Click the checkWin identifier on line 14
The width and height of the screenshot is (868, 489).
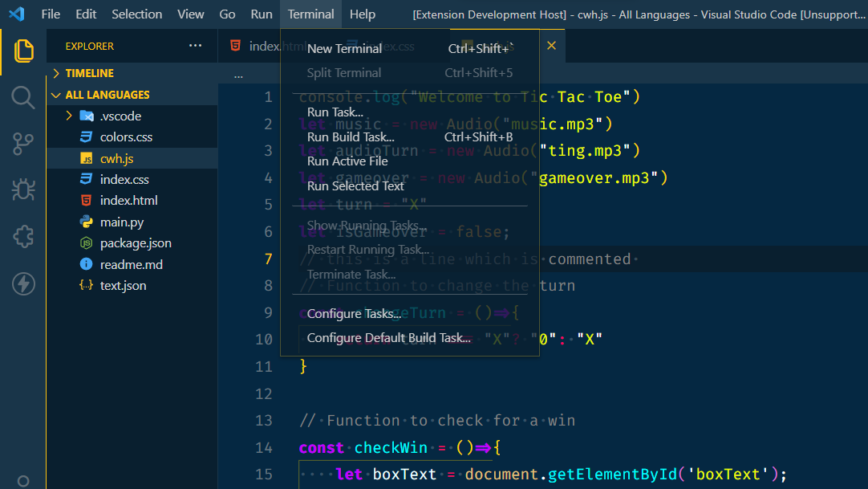[391, 447]
